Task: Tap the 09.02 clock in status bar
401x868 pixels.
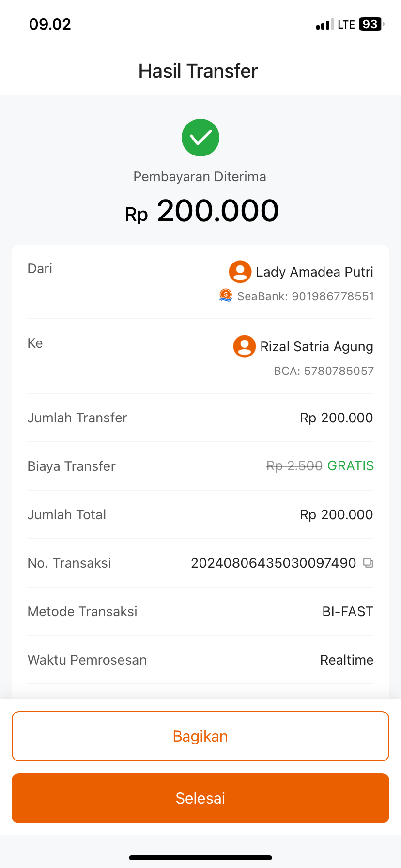Action: (x=50, y=24)
